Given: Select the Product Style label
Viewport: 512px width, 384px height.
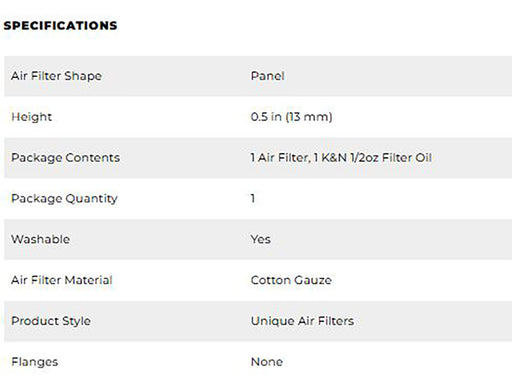Looking at the screenshot, I should pyautogui.click(x=51, y=321).
